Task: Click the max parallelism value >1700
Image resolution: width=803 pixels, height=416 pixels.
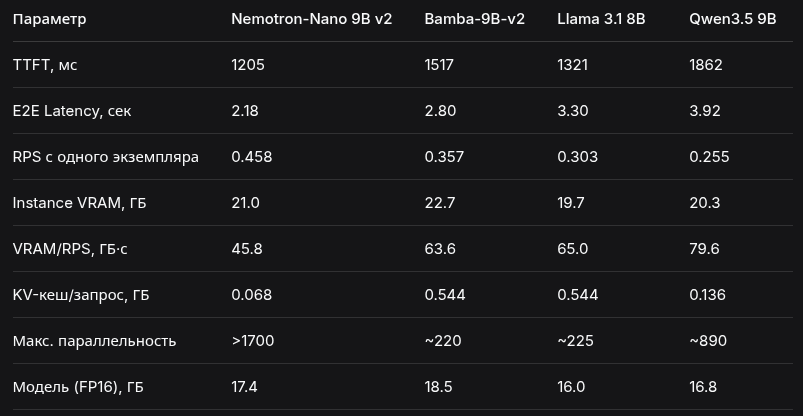Action: (x=252, y=341)
